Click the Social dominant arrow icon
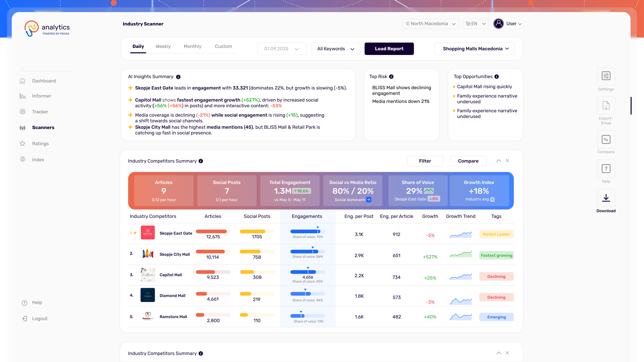 click(369, 200)
